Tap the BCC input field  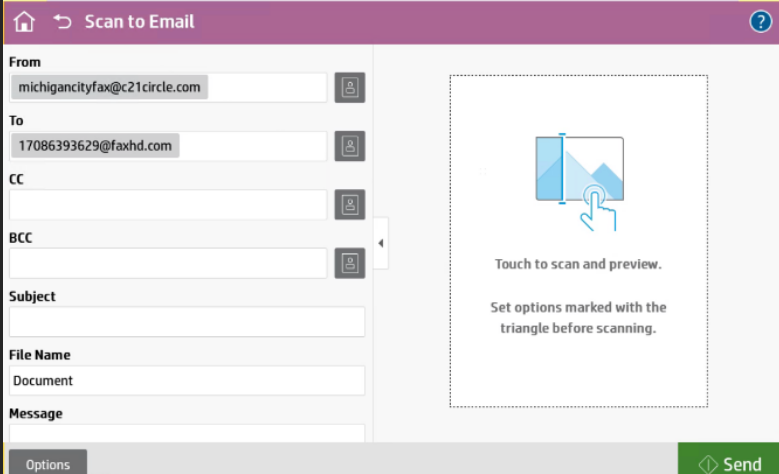click(168, 263)
